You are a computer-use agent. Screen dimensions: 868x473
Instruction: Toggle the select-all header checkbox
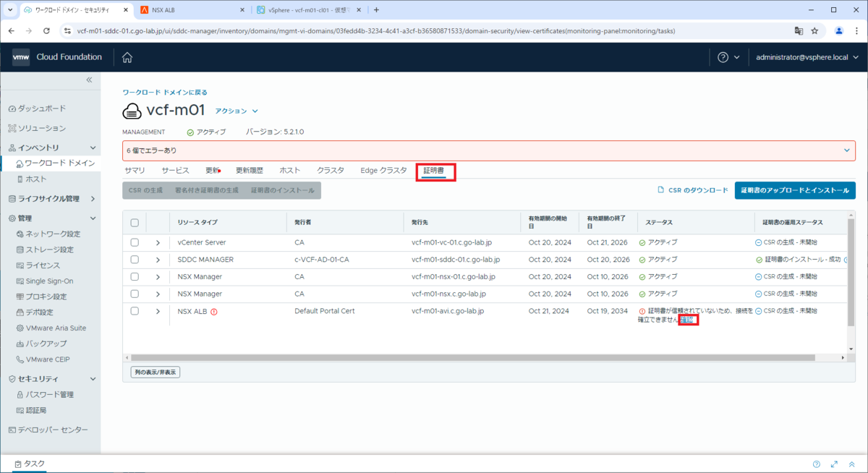pyautogui.click(x=135, y=223)
